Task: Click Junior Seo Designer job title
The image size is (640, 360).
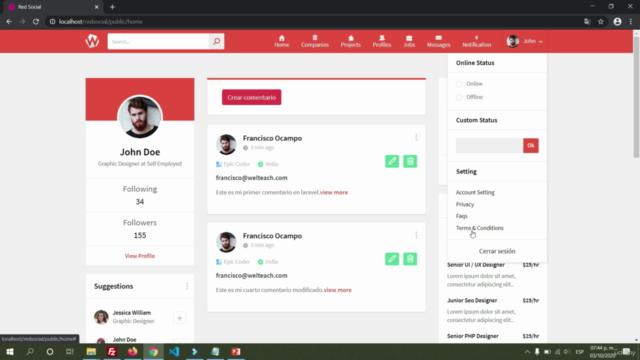Action: click(472, 300)
